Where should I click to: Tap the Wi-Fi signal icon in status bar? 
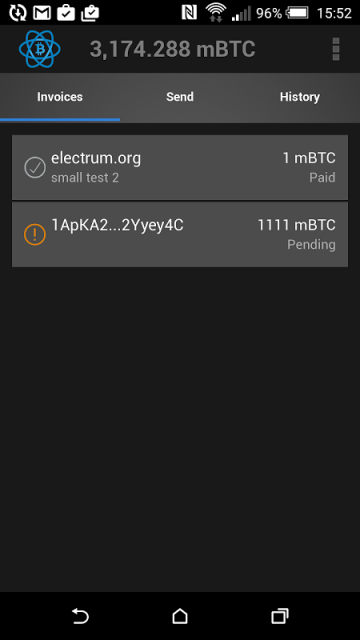click(x=216, y=12)
